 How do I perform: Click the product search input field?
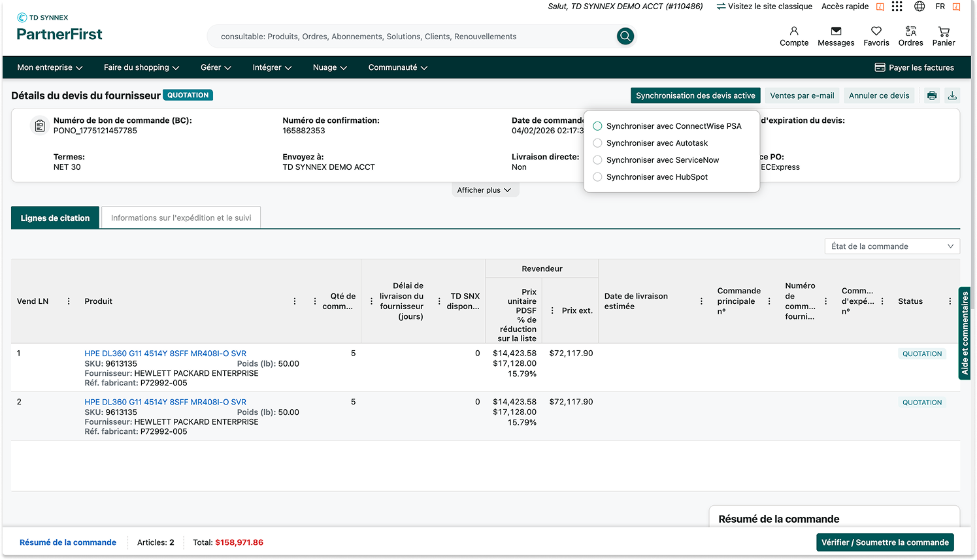pyautogui.click(x=412, y=37)
